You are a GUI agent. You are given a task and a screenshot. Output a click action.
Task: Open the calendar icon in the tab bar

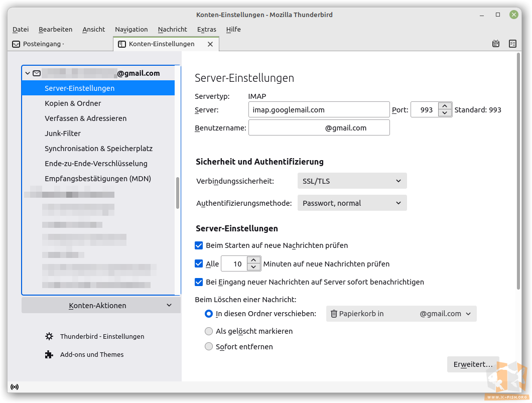(x=496, y=44)
